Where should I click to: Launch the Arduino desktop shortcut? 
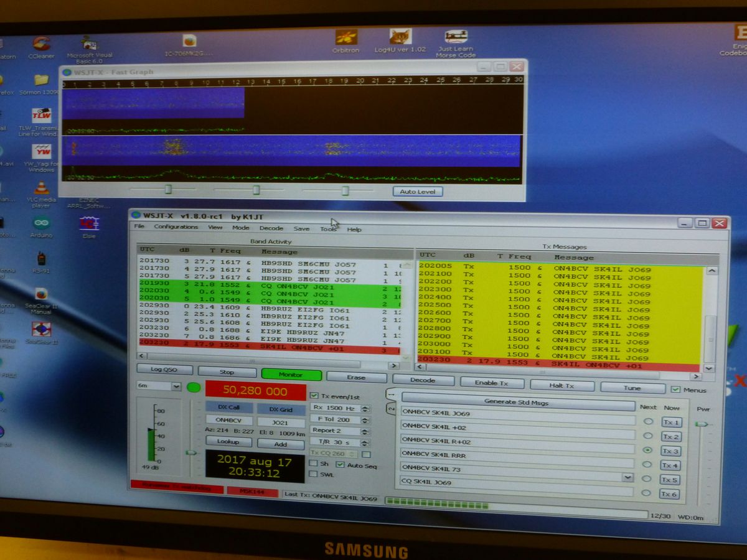point(42,226)
